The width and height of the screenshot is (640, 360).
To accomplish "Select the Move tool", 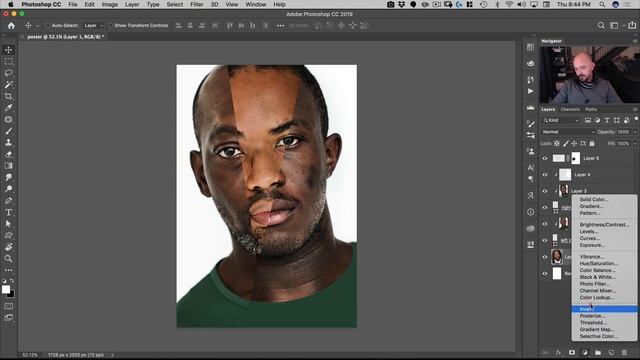I will point(8,50).
